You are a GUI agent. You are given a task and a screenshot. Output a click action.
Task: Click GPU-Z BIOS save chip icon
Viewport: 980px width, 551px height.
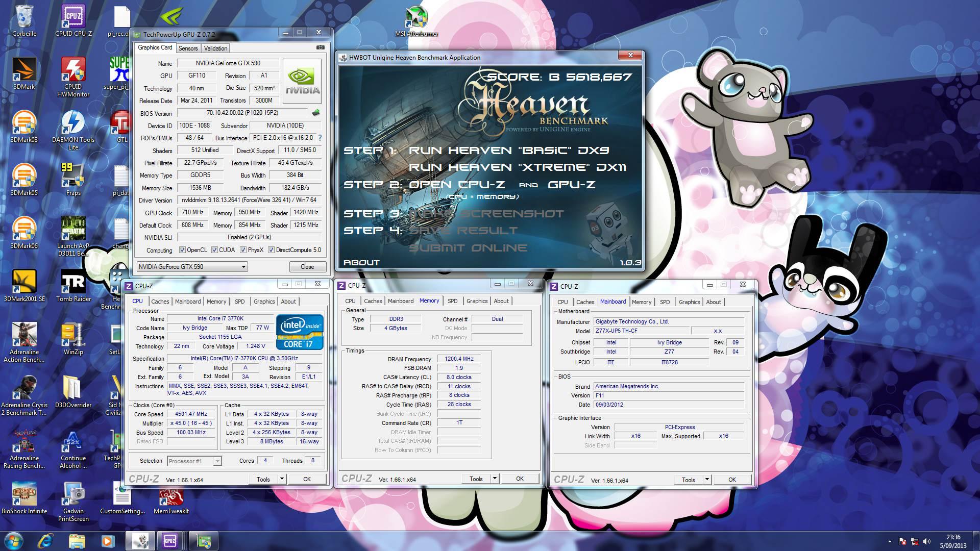click(x=316, y=113)
